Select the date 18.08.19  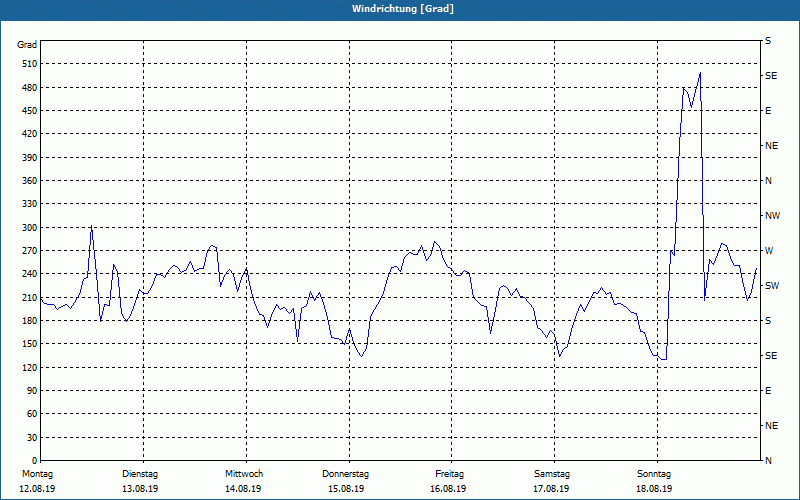pos(654,489)
